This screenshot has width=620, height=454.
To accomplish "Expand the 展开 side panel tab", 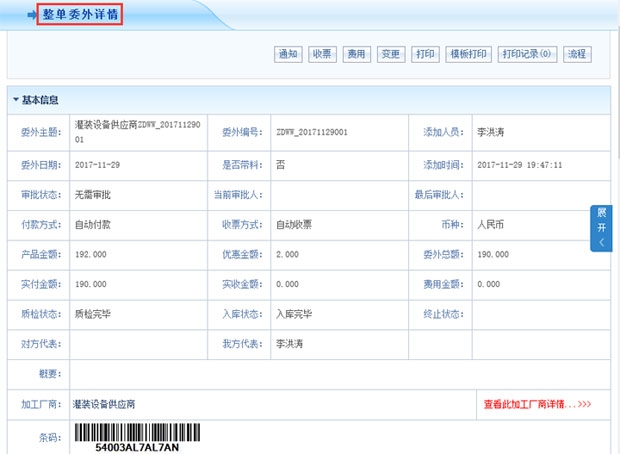I will [x=601, y=228].
